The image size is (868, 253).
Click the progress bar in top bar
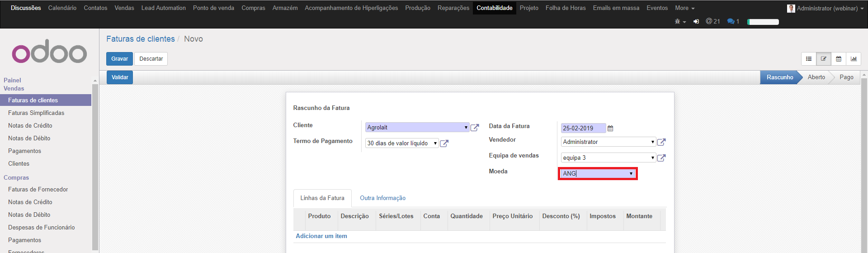pyautogui.click(x=763, y=22)
